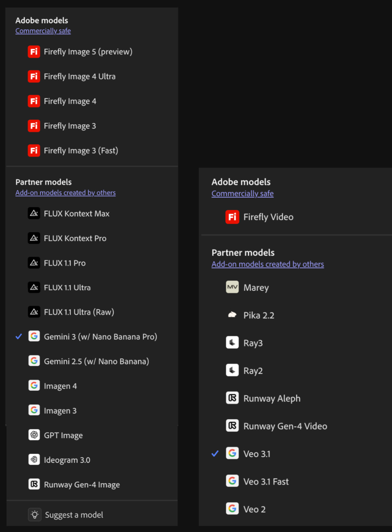Open the Commercially safe link under Adobe models

pyautogui.click(x=43, y=31)
